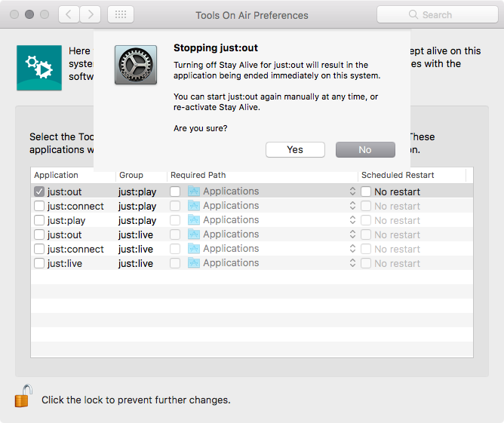
Task: Click the 'Are you sure?' text
Action: click(x=201, y=128)
